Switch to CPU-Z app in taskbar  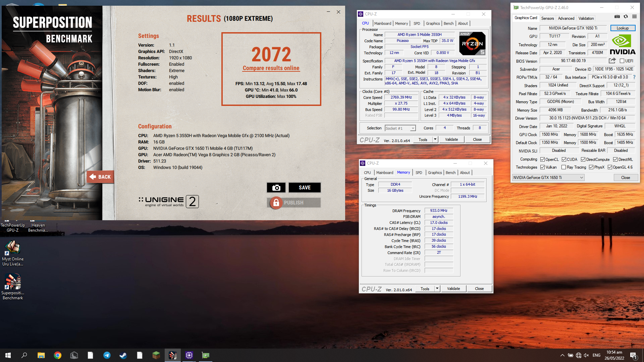point(189,355)
